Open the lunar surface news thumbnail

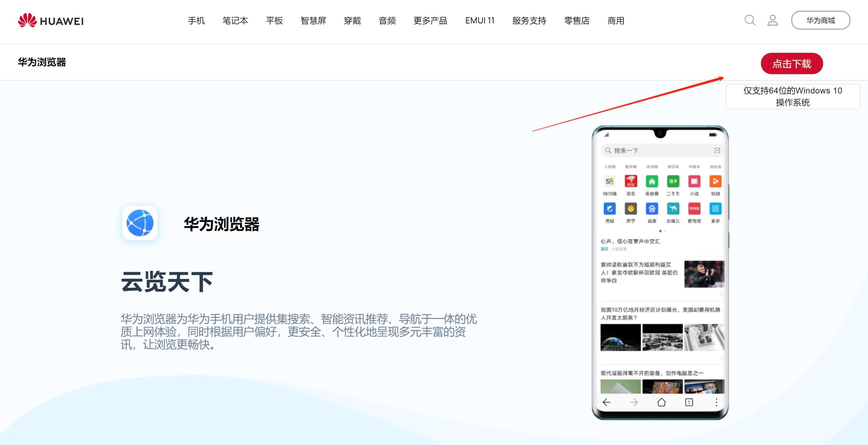[x=662, y=337]
